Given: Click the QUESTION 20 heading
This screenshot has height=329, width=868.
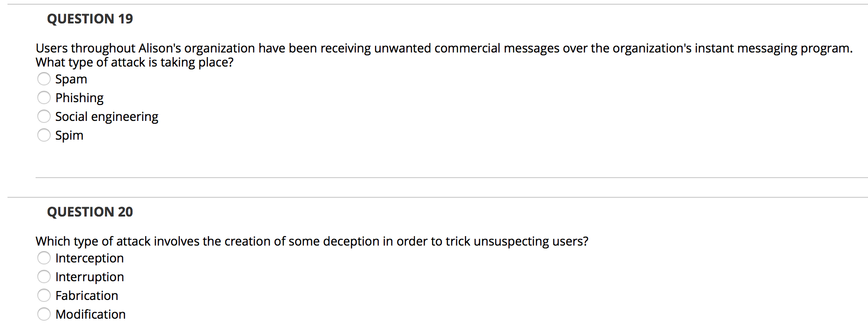Looking at the screenshot, I should (x=90, y=212).
